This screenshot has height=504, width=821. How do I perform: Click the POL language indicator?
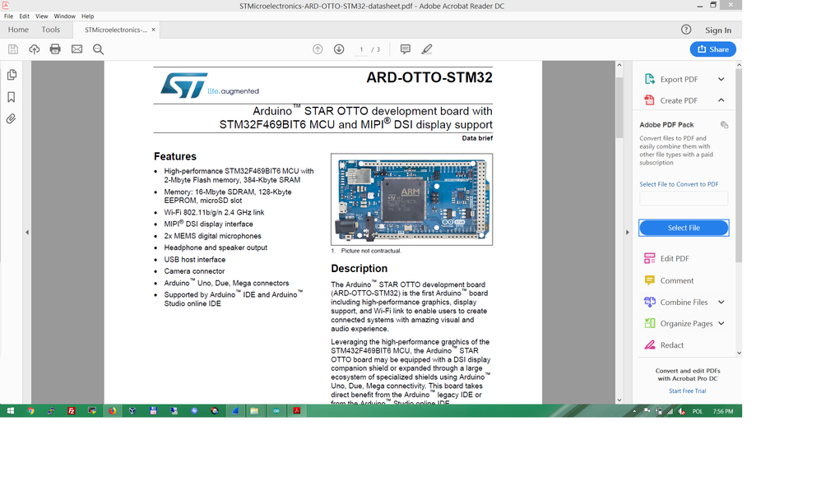[x=698, y=411]
